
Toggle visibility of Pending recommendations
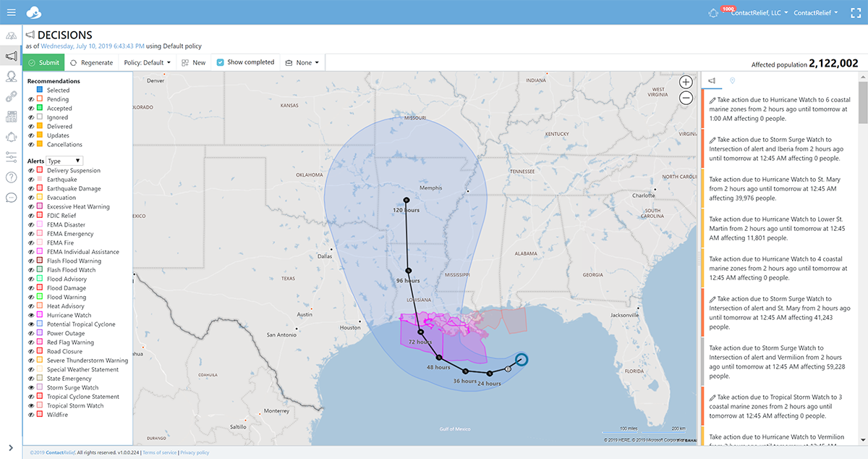31,99
